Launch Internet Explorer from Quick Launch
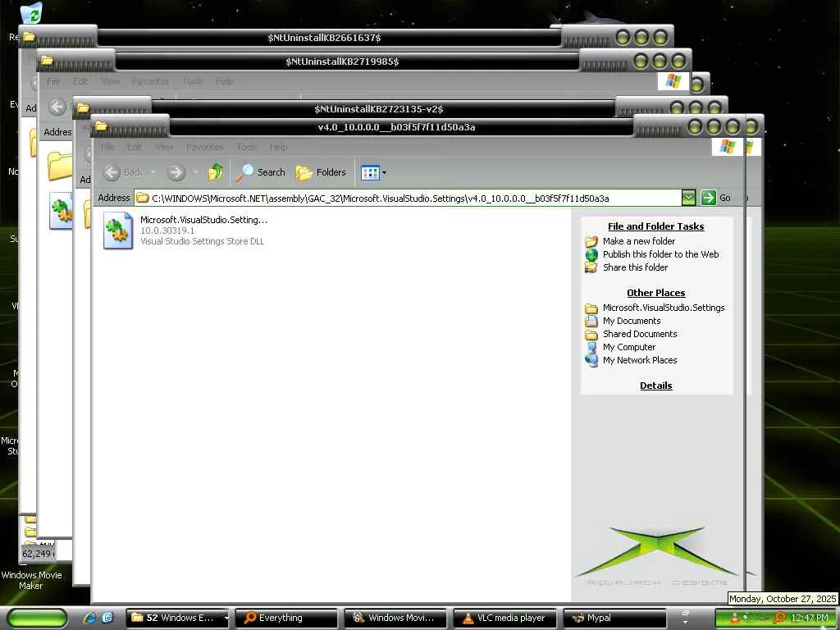 click(89, 619)
